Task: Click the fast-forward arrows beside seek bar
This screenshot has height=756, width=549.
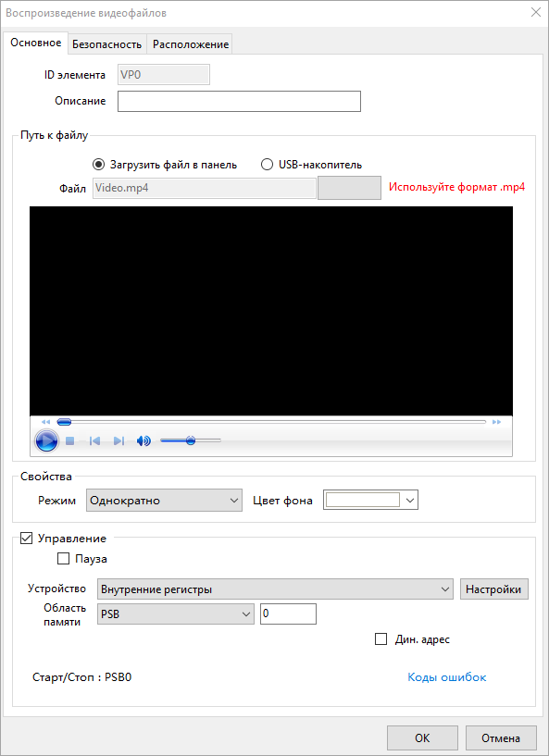Action: 496,422
